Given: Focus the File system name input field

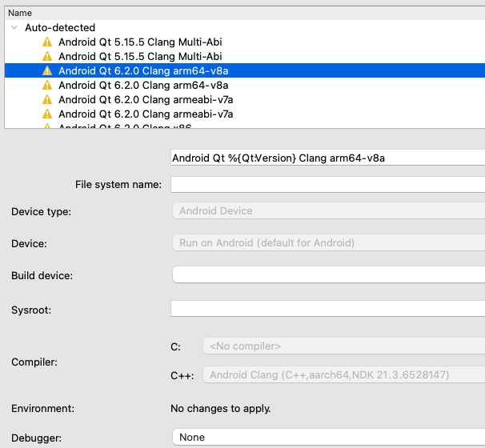Looking at the screenshot, I should (x=327, y=184).
